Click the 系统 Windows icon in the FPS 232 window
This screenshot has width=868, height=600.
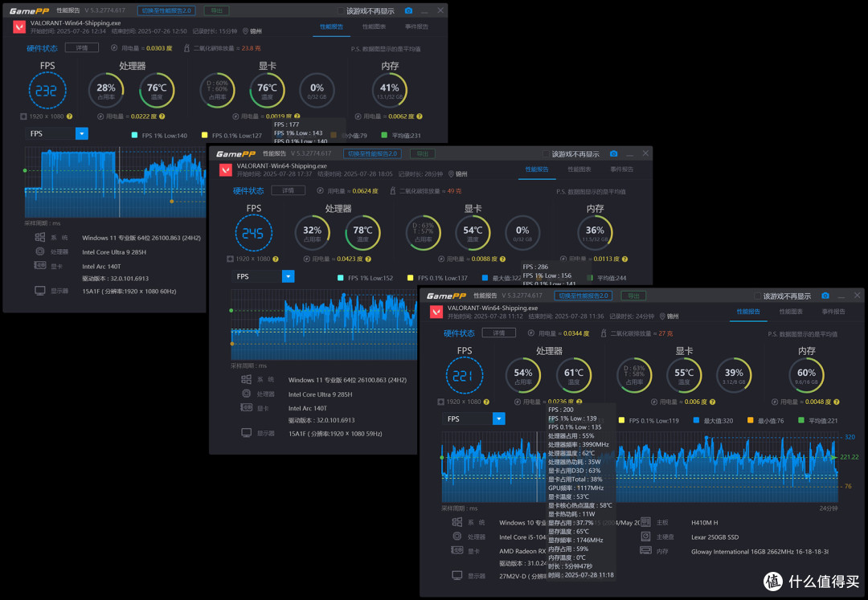[x=40, y=237]
